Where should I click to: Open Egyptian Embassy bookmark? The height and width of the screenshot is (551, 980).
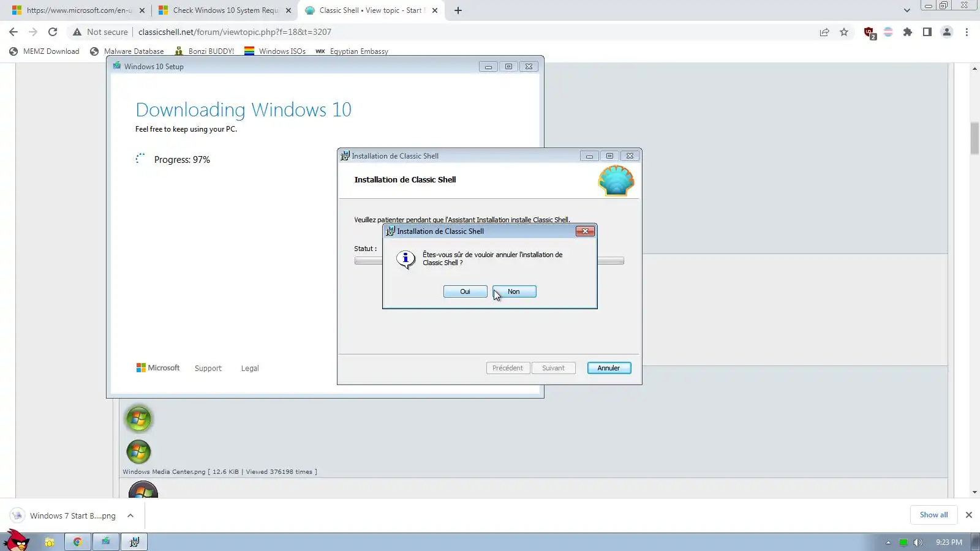pyautogui.click(x=352, y=51)
